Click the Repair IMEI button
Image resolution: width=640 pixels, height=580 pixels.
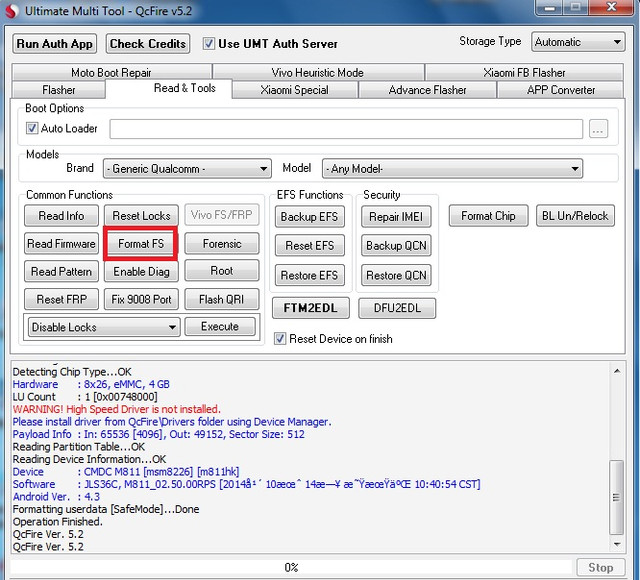396,217
